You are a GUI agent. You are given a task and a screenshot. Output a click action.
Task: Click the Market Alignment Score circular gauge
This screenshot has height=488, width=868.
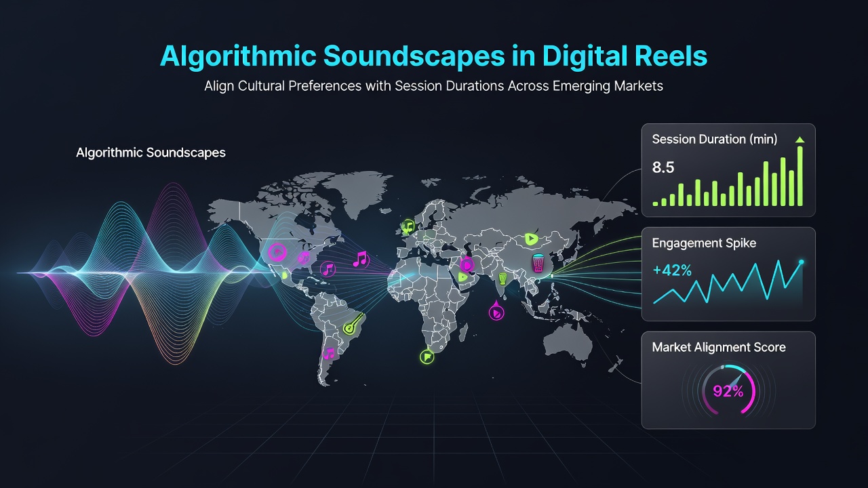pyautogui.click(x=728, y=390)
